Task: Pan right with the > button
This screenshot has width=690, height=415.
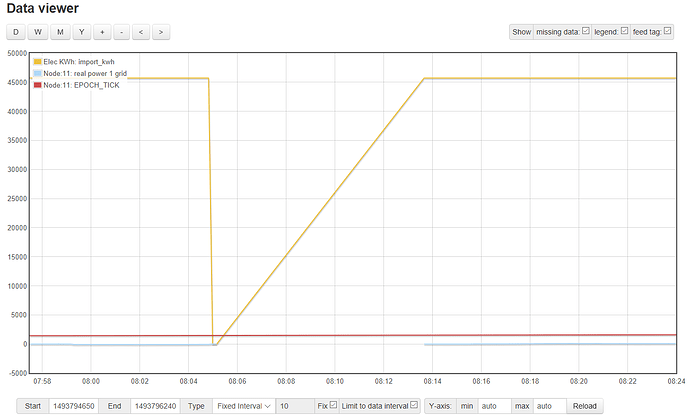Action: [x=161, y=32]
